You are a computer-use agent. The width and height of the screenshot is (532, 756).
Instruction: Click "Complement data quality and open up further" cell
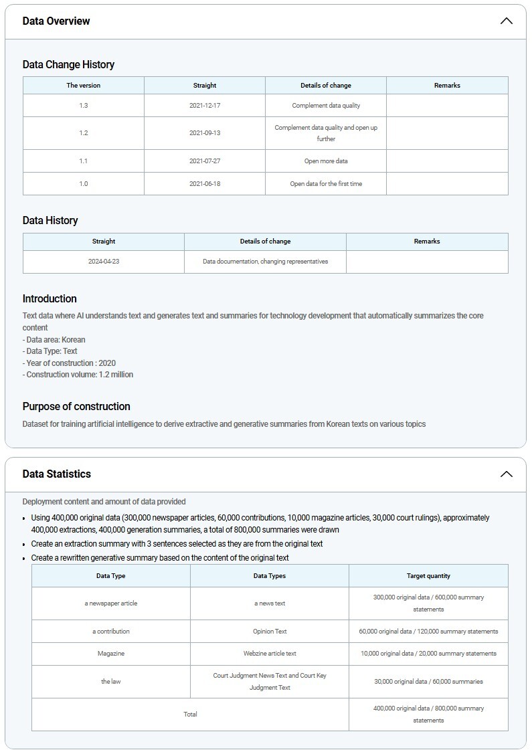point(326,133)
